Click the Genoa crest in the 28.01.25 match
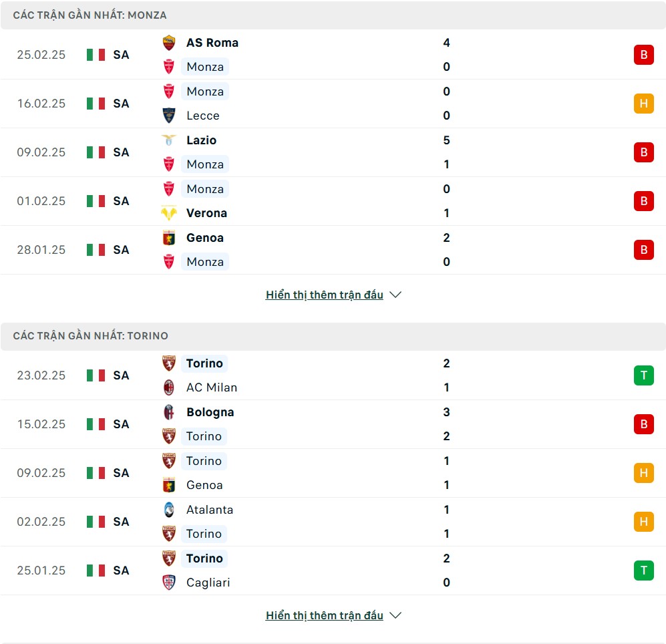This screenshot has width=666, height=644. [x=169, y=238]
